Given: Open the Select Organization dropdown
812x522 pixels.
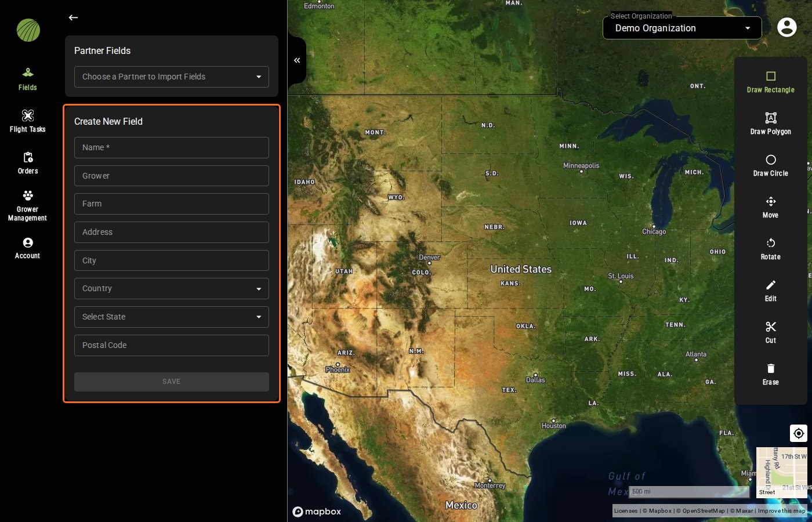Looking at the screenshot, I should (x=682, y=28).
